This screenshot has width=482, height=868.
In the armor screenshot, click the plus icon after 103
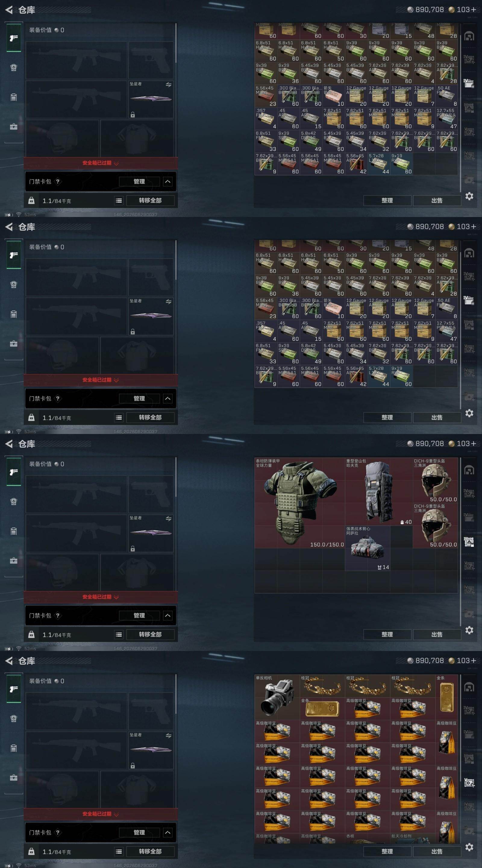[473, 444]
